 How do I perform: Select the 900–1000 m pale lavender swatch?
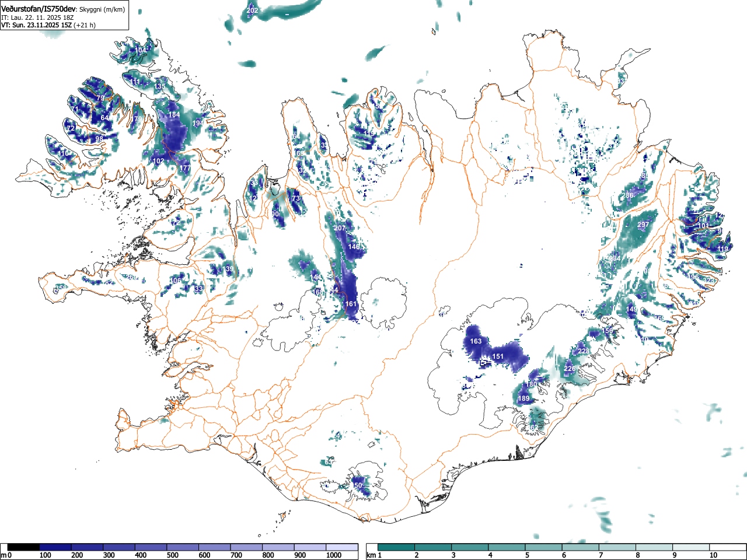(310, 547)
